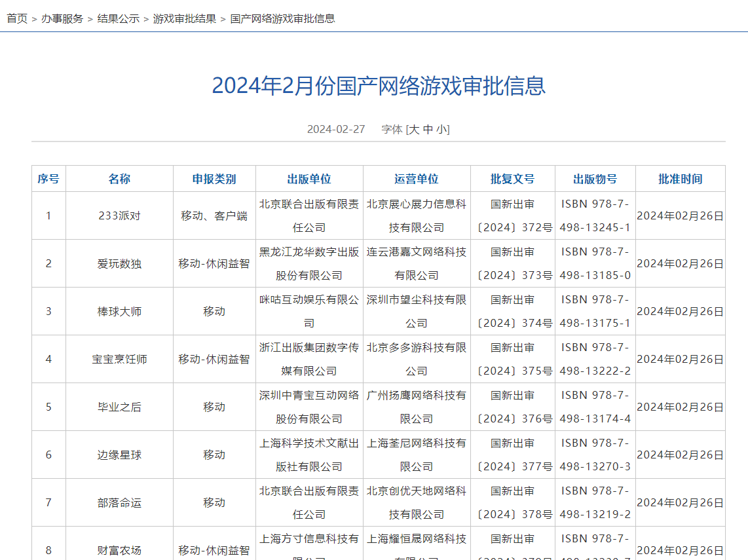Click publisher 咪咕互动娱乐有限公司
Viewport: 748px width, 560px height.
pyautogui.click(x=309, y=312)
